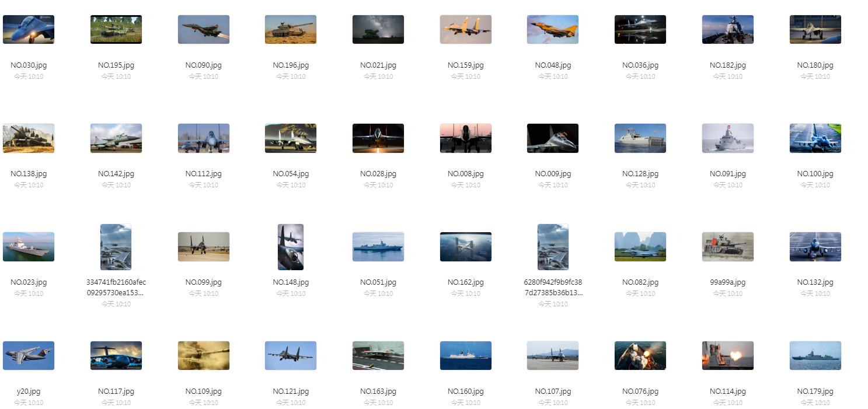The width and height of the screenshot is (868, 409).
Task: Click the 99a99a.jpg file name
Action: click(728, 282)
